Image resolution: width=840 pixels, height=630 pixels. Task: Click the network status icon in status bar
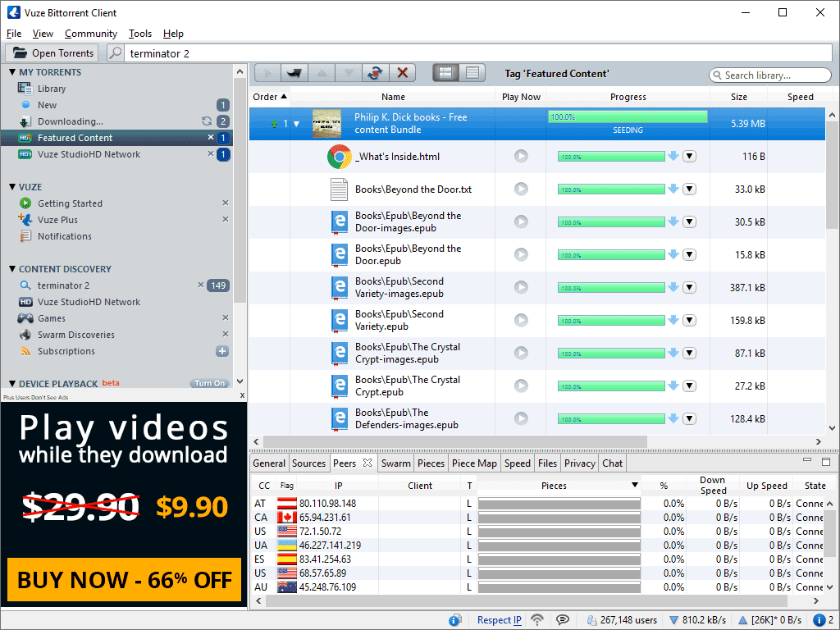click(536, 620)
